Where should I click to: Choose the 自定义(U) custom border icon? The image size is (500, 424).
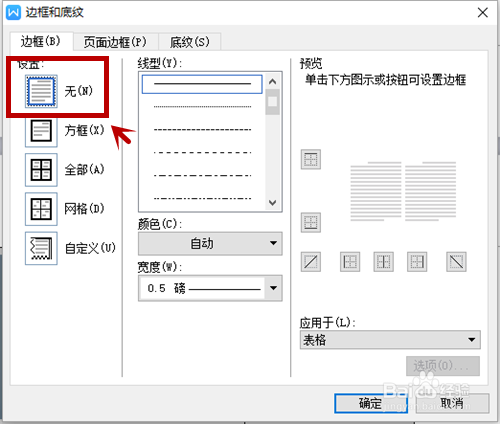[x=41, y=248]
